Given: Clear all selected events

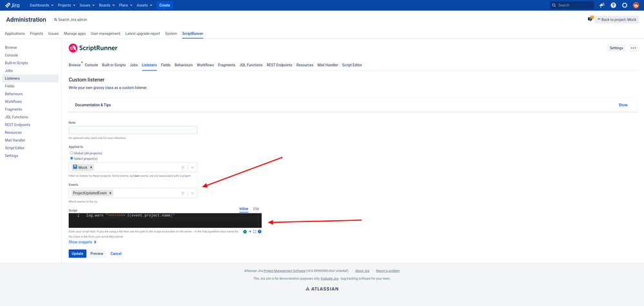Looking at the screenshot, I should pyautogui.click(x=183, y=193).
